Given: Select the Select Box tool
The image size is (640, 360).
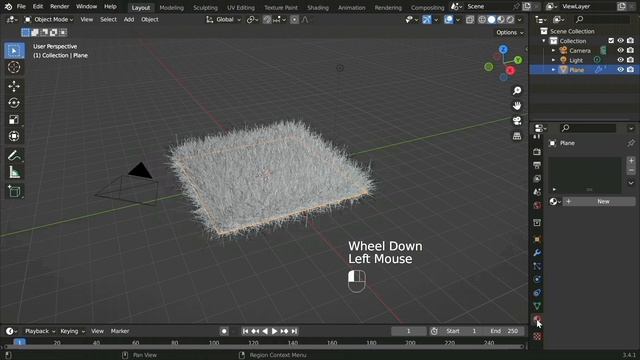Looking at the screenshot, I should coord(14,51).
